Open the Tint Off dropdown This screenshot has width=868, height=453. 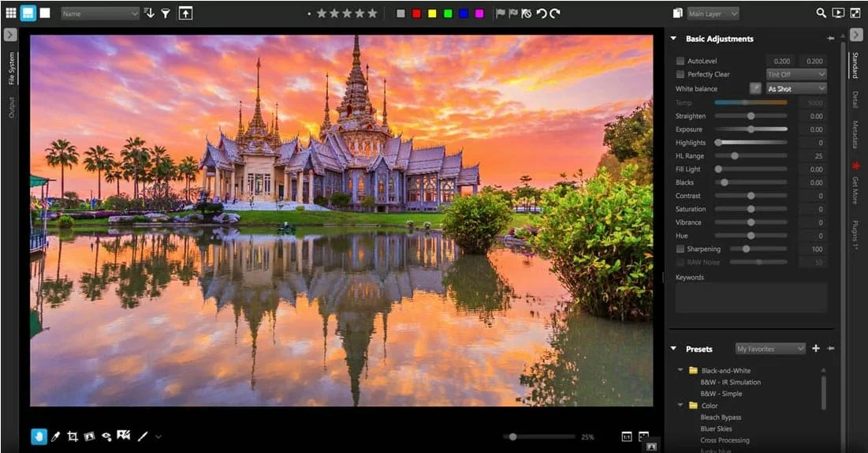click(796, 74)
